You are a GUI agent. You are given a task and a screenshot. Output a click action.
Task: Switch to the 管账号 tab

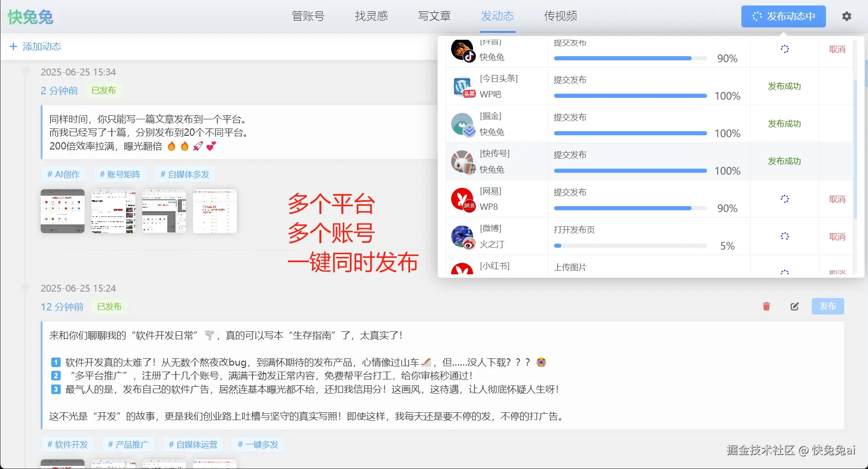307,16
